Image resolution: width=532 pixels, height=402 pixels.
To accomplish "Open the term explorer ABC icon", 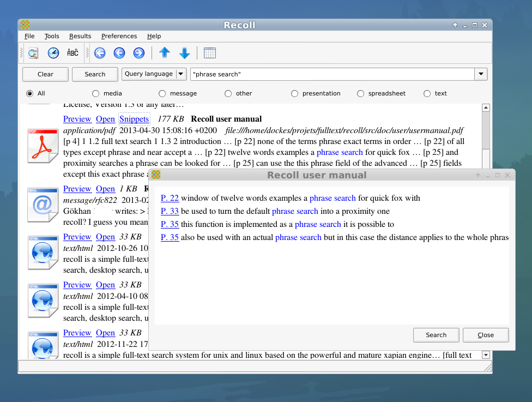I will pos(72,53).
